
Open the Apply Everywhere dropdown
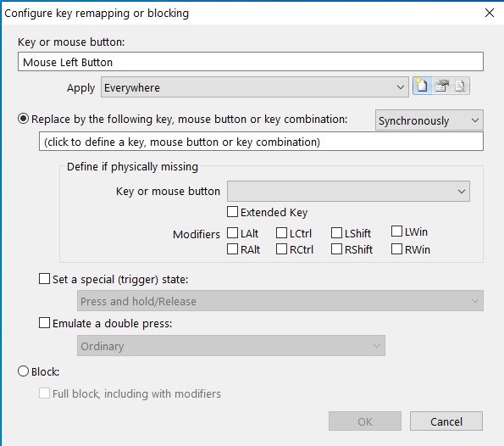[255, 86]
